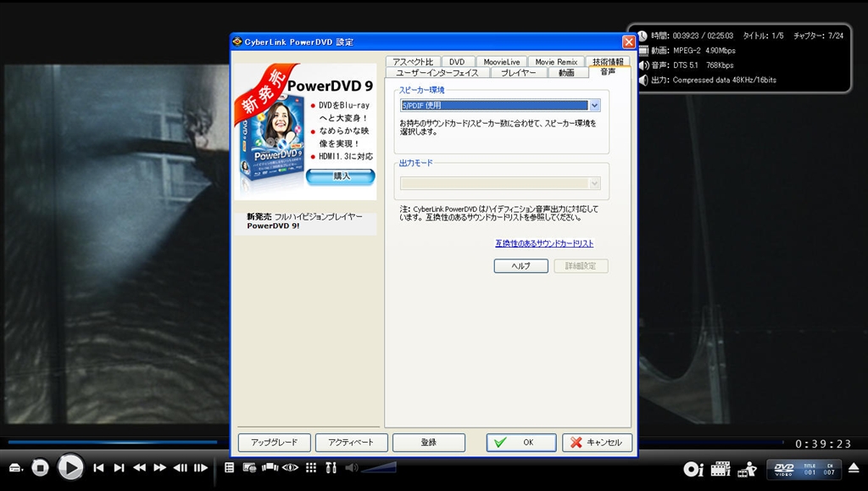This screenshot has width=868, height=491.
Task: Seek on the playback progress bar
Action: tap(396, 443)
